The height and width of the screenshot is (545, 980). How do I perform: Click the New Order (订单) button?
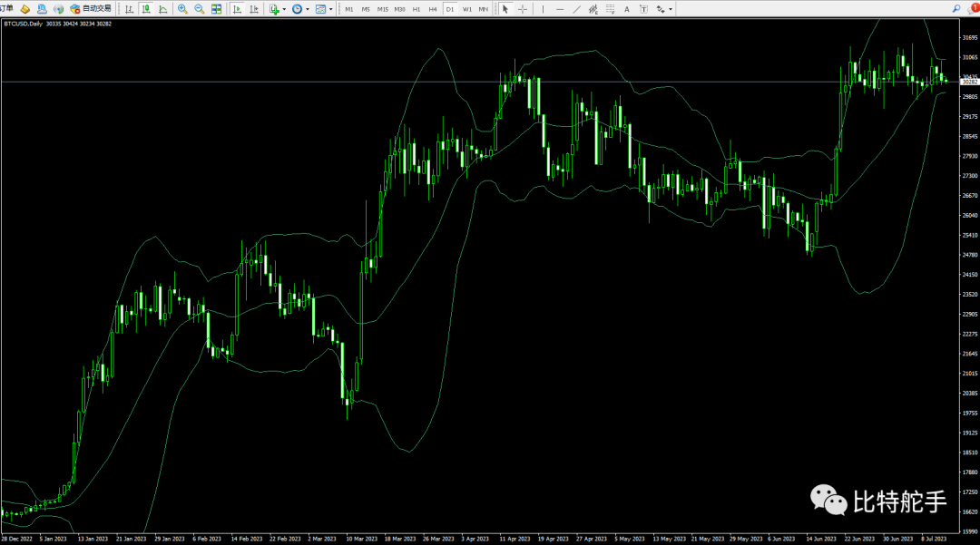point(7,9)
